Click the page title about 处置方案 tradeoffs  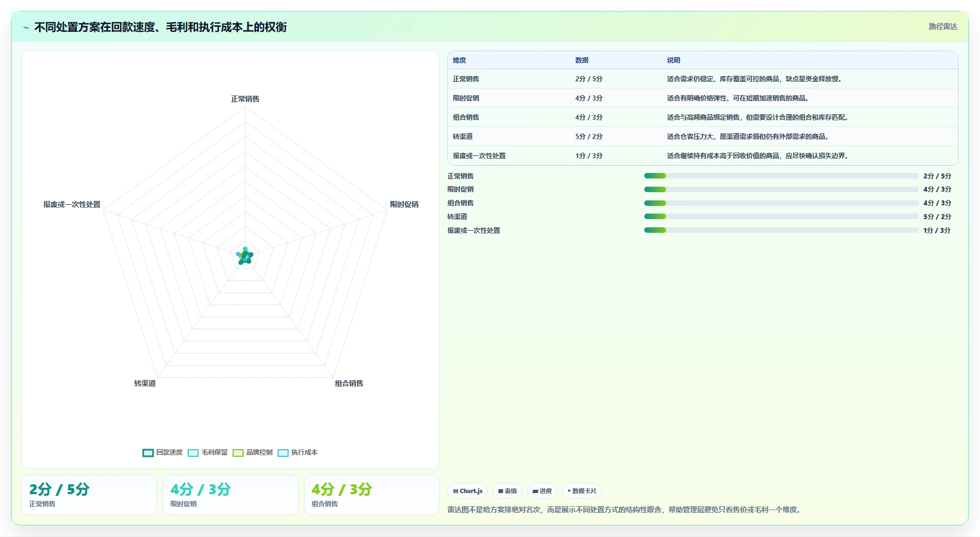click(160, 27)
